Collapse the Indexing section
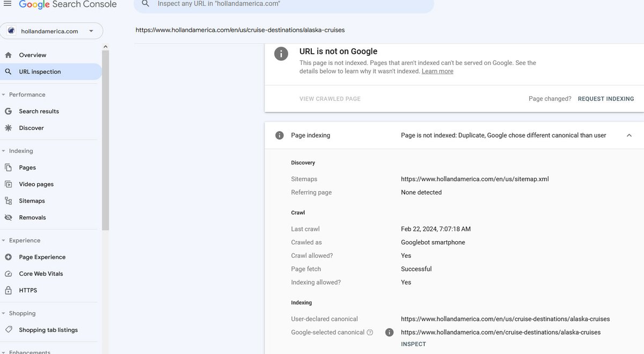This screenshot has height=354, width=644. click(x=4, y=151)
